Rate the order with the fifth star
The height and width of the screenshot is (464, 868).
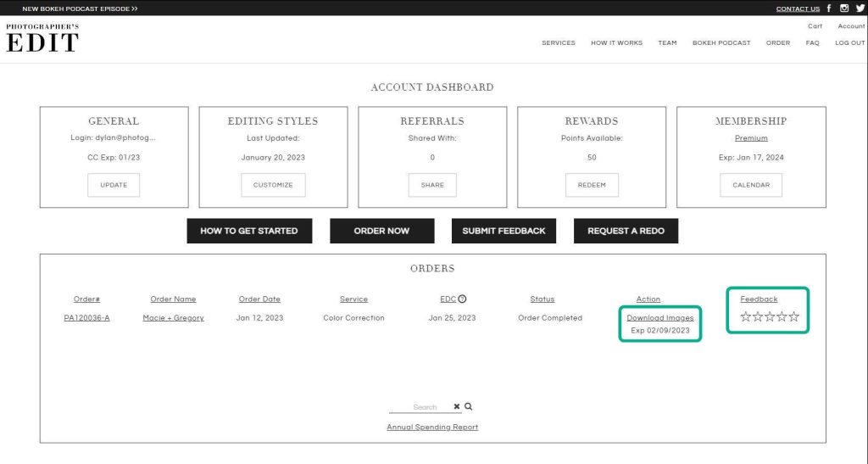pyautogui.click(x=794, y=317)
